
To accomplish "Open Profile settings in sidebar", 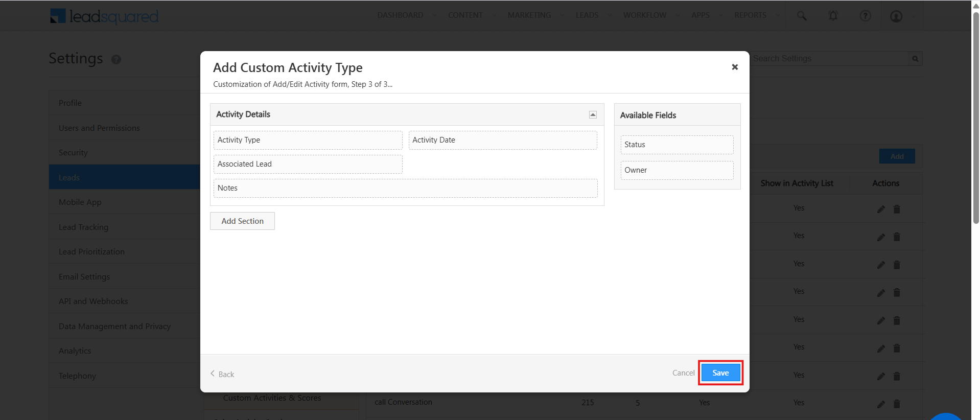I will (124, 103).
